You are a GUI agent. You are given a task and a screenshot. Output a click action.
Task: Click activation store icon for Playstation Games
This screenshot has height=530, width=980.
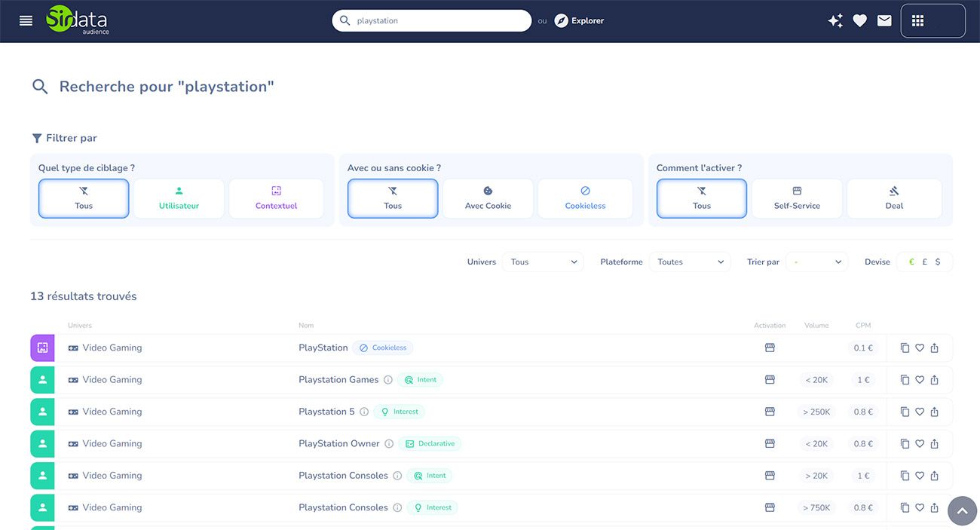[770, 380]
